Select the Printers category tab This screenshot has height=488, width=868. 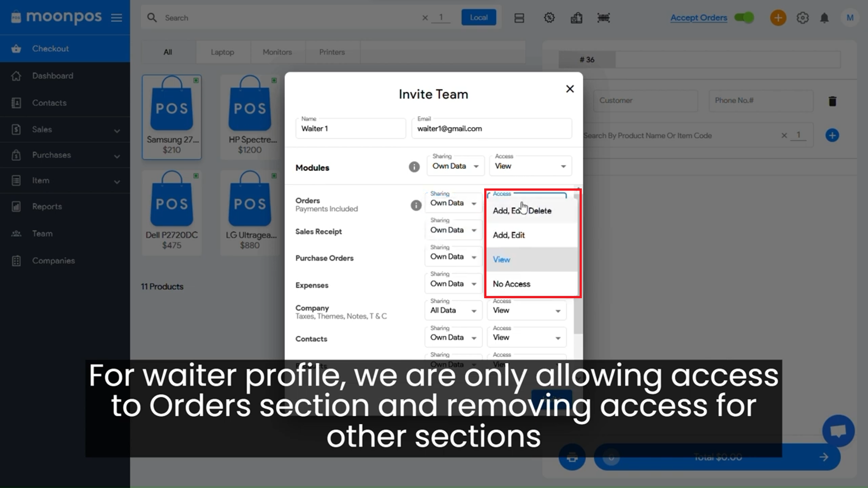tap(332, 52)
